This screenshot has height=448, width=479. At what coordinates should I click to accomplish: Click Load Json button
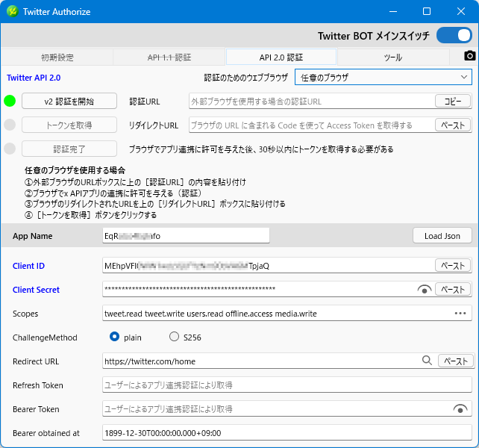click(442, 235)
